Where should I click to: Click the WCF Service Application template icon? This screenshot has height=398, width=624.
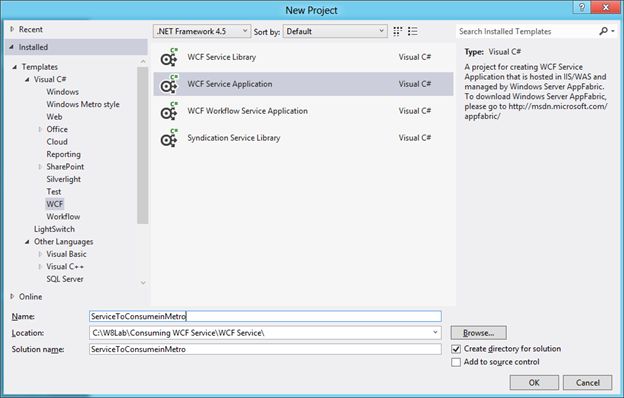click(x=169, y=84)
